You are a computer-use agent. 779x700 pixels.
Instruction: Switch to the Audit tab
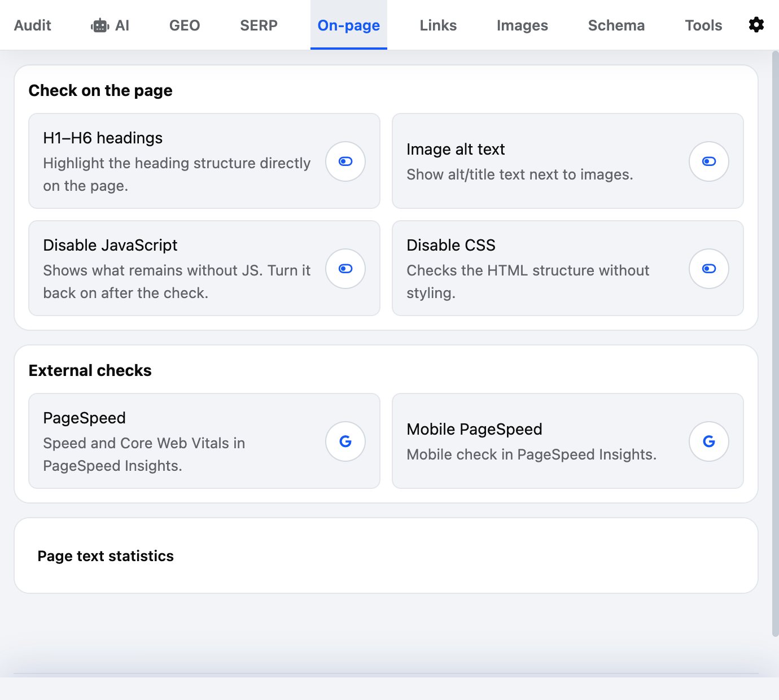pos(33,25)
